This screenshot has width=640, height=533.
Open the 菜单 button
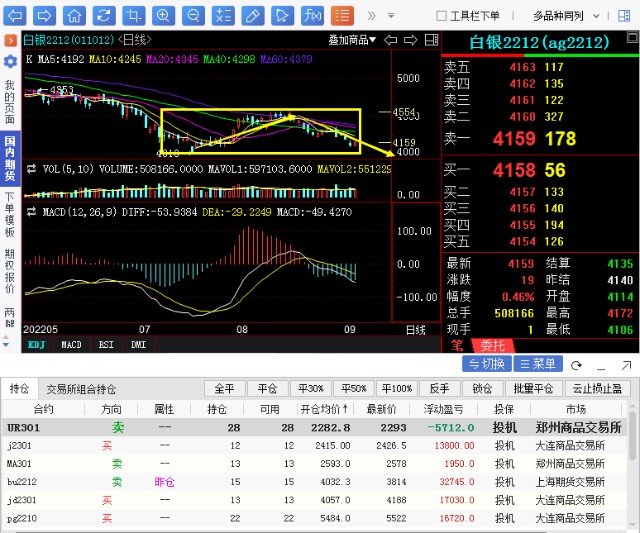pyautogui.click(x=538, y=364)
